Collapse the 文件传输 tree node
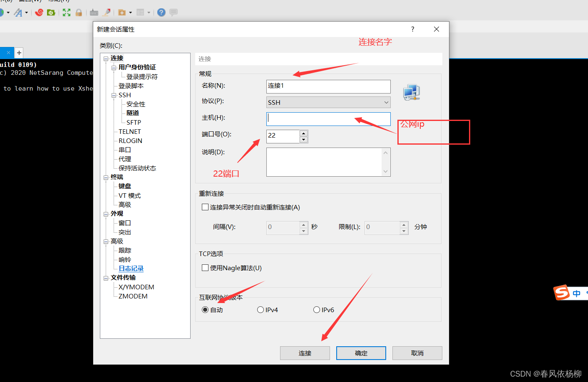 coord(106,278)
